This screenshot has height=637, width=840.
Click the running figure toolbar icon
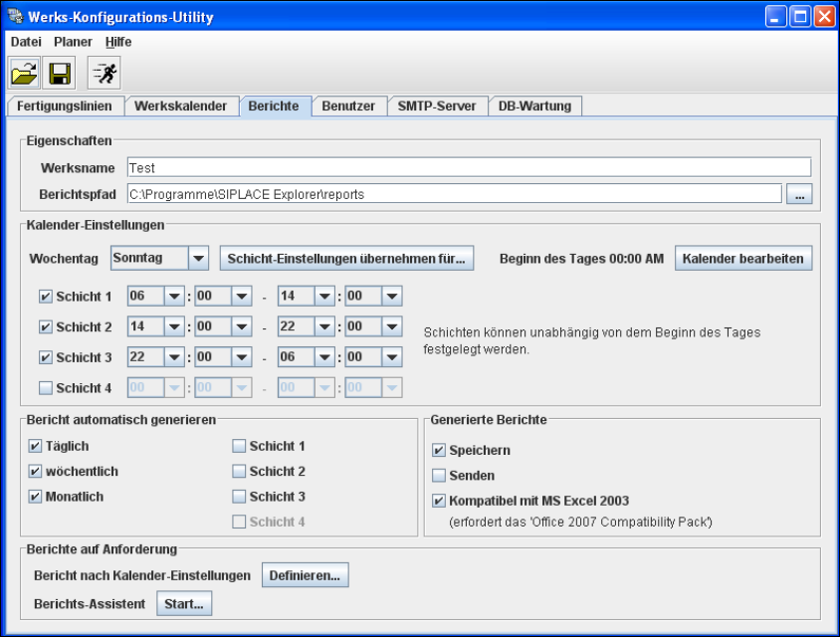coord(104,73)
